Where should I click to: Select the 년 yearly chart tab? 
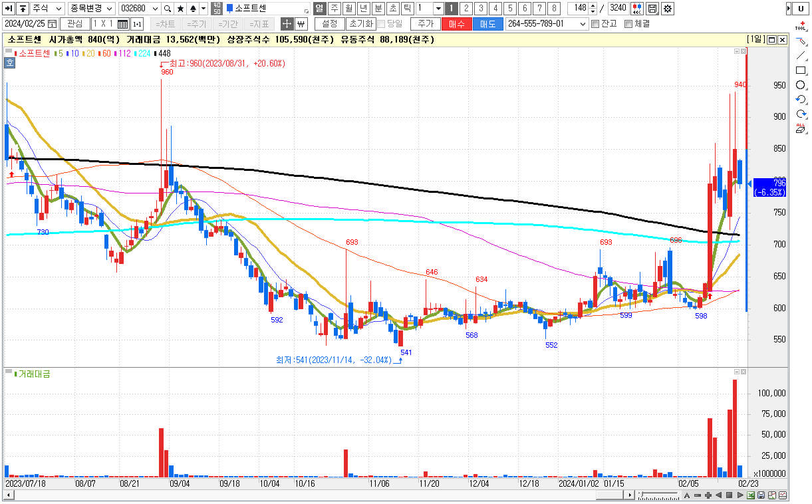click(x=363, y=9)
